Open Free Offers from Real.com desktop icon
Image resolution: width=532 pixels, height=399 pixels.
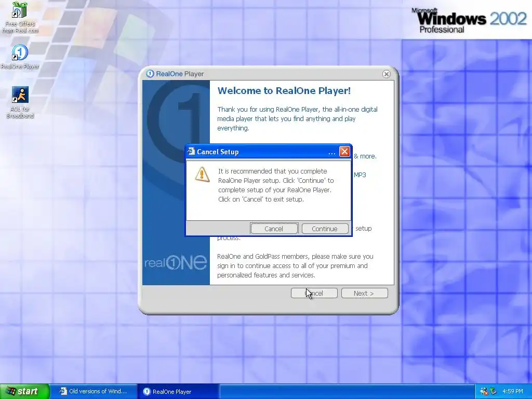tap(20, 18)
